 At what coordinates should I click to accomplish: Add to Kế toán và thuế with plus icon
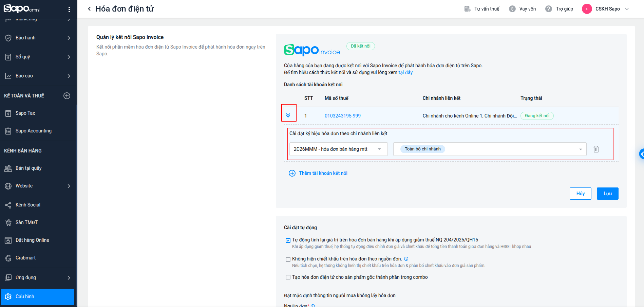click(x=67, y=96)
